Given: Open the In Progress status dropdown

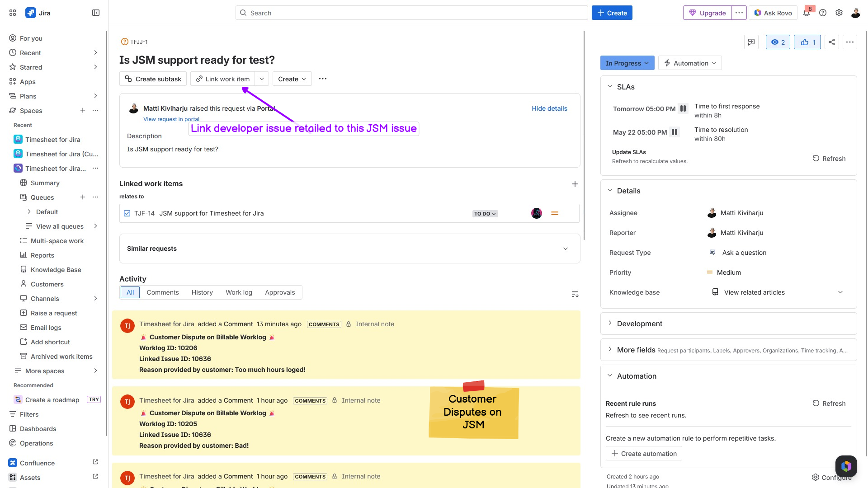Looking at the screenshot, I should tap(627, 63).
